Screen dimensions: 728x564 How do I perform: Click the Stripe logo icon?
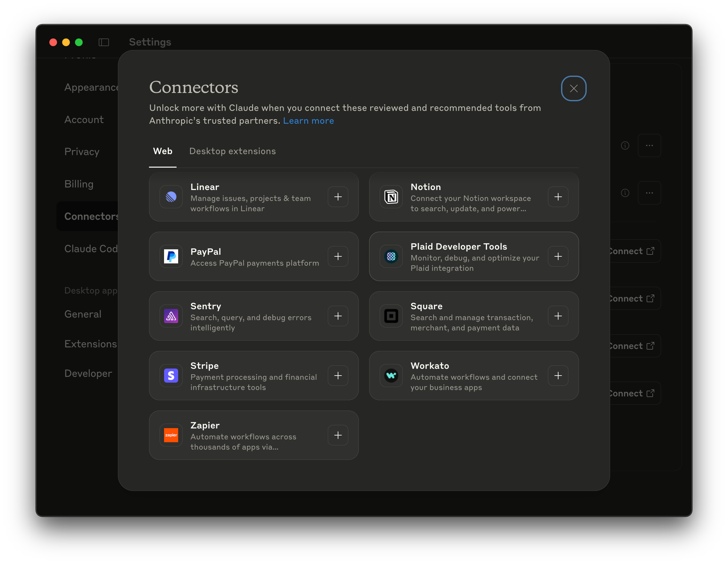171,376
